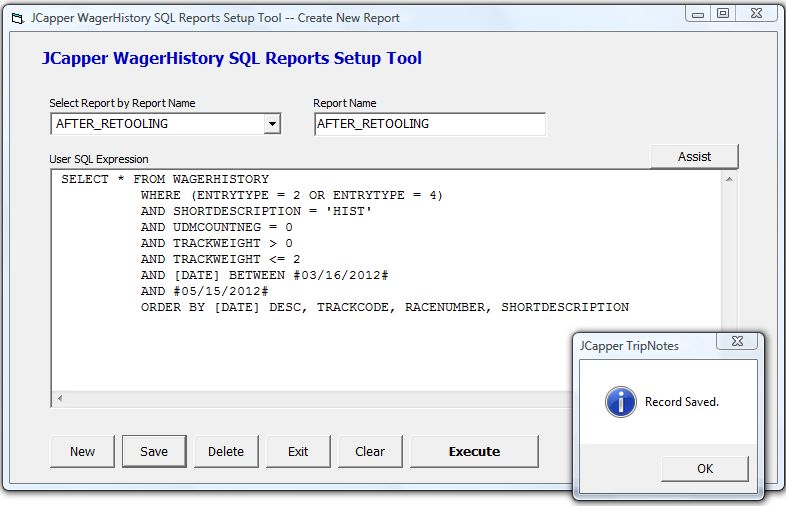Click the WHERE (ENTRYTYPE = 2 line
786x506 pixels.
(292, 195)
